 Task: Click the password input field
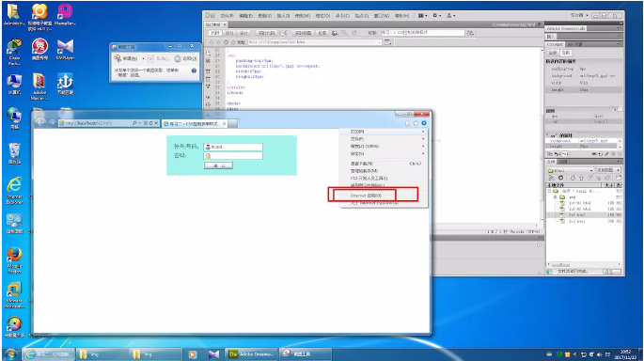point(233,156)
